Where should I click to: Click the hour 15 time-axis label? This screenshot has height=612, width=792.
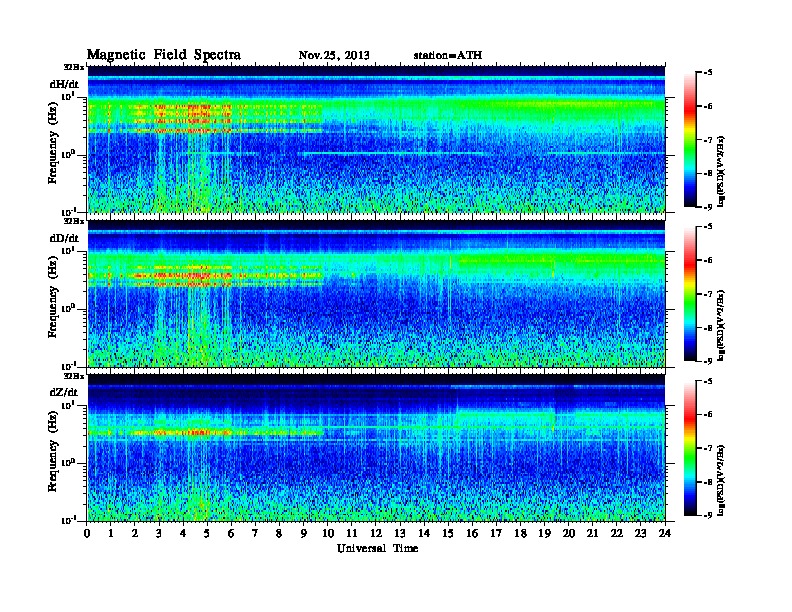(x=448, y=534)
